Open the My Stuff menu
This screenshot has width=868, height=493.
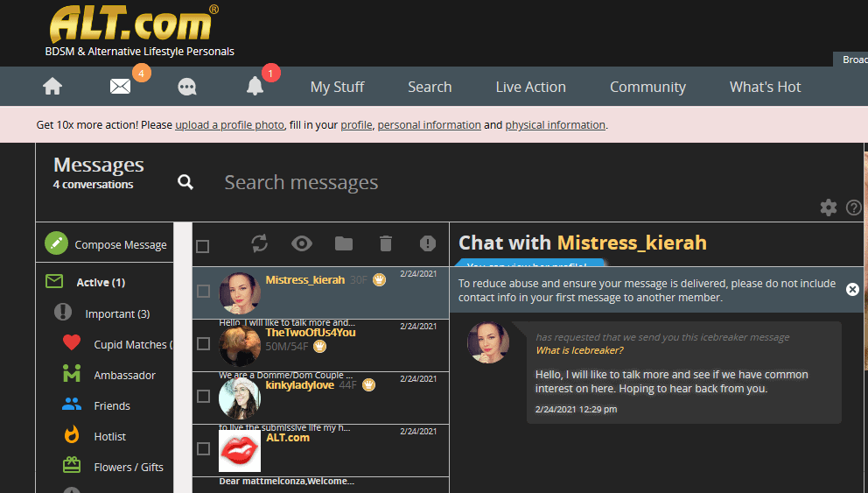pos(337,87)
